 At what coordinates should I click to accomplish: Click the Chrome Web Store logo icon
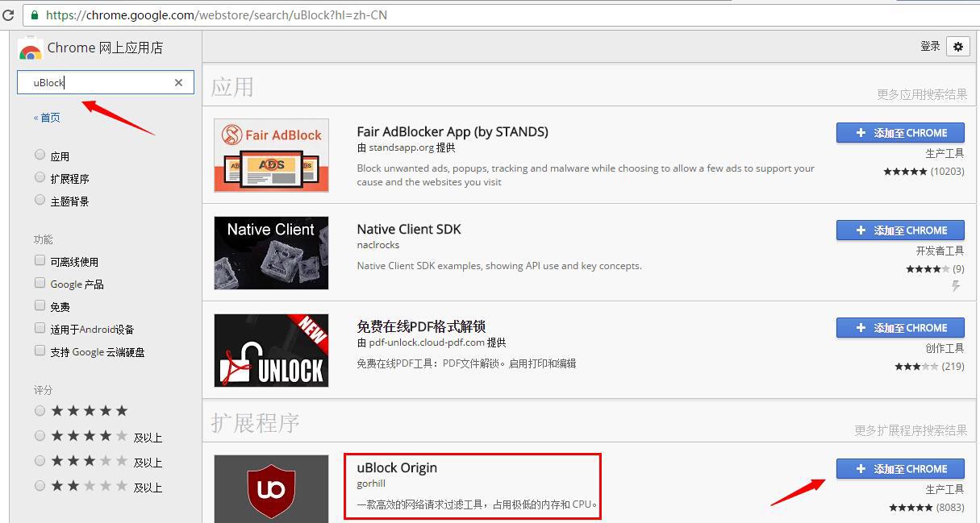30,49
